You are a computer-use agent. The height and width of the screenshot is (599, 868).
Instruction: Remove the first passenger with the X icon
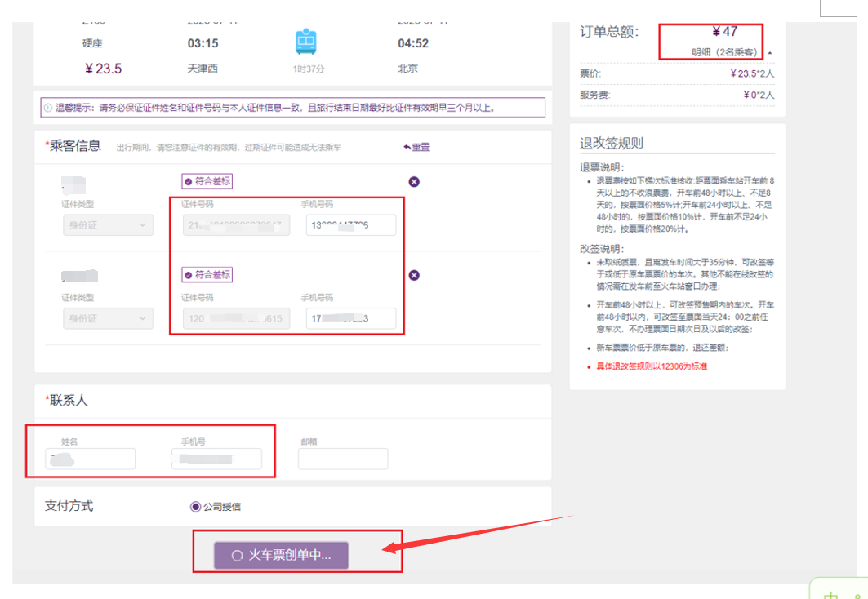(x=414, y=181)
